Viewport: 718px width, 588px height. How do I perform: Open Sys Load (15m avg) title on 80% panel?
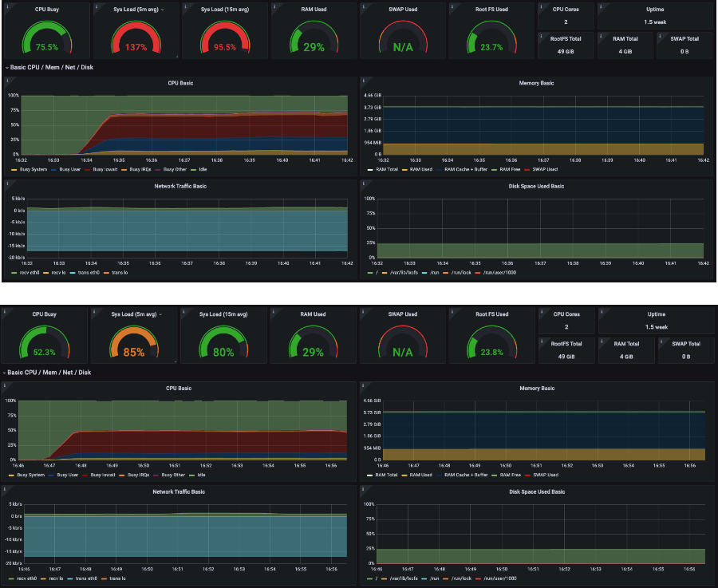[x=223, y=314]
